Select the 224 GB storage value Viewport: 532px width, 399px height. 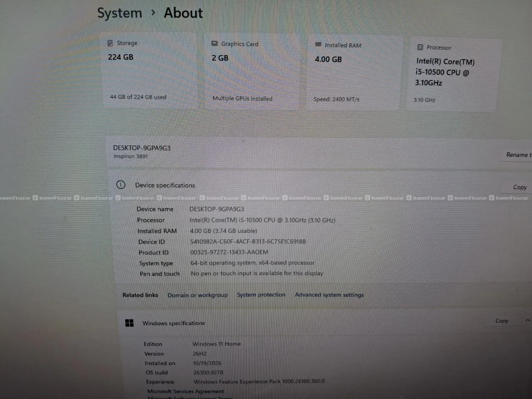click(x=120, y=57)
